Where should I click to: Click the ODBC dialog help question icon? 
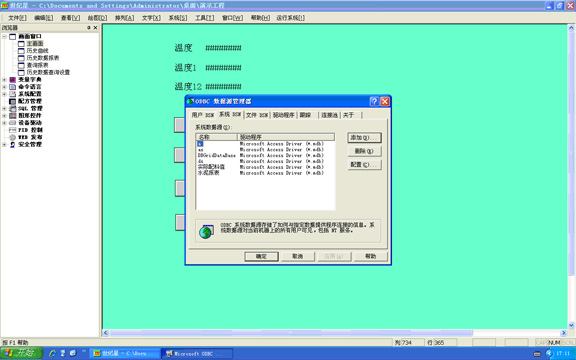(x=374, y=101)
